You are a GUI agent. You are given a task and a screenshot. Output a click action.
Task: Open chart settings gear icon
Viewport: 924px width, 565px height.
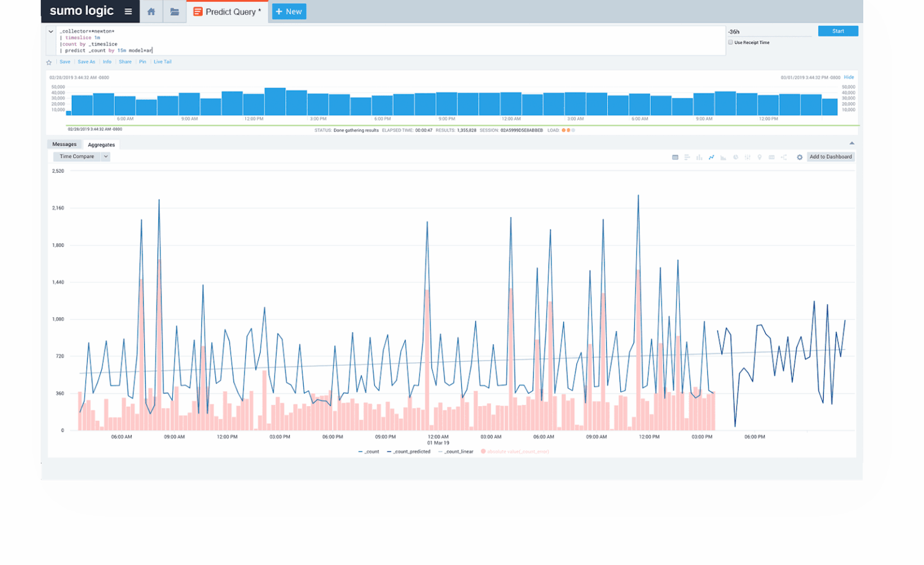point(799,157)
